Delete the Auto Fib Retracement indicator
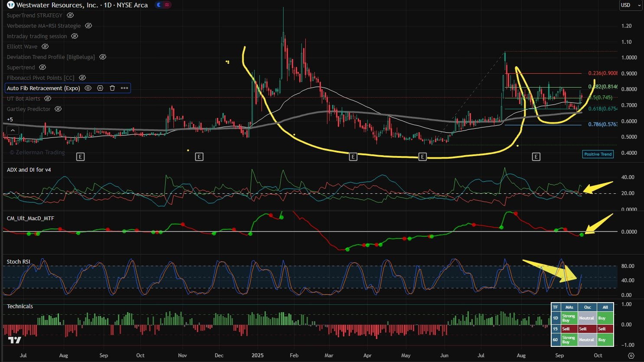The height and width of the screenshot is (362, 644). (x=112, y=88)
